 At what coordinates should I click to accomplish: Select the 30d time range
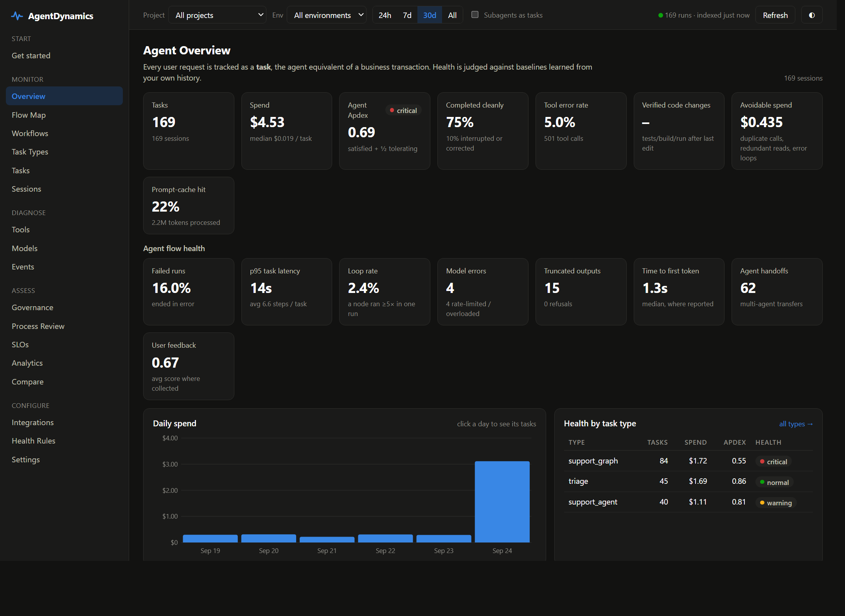click(x=430, y=15)
